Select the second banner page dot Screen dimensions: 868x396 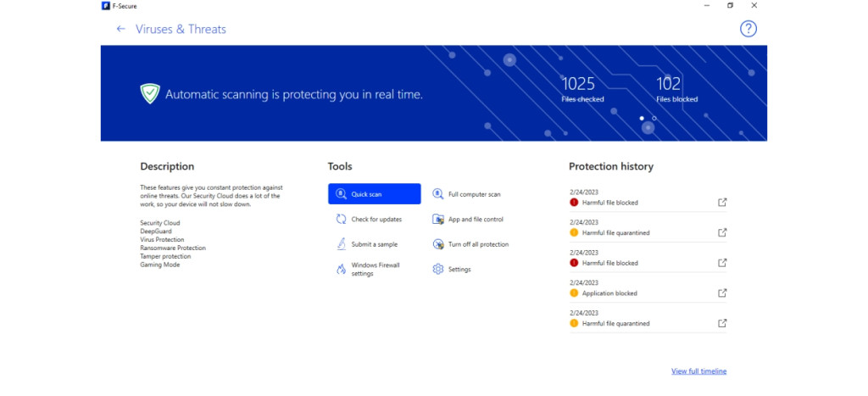tap(654, 119)
